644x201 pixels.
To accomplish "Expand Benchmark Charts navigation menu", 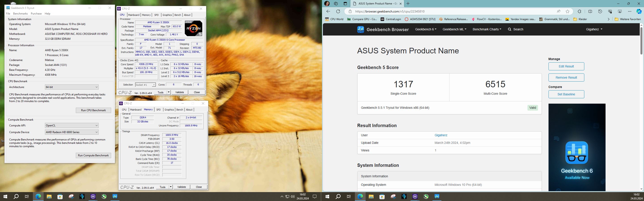I will tap(487, 29).
